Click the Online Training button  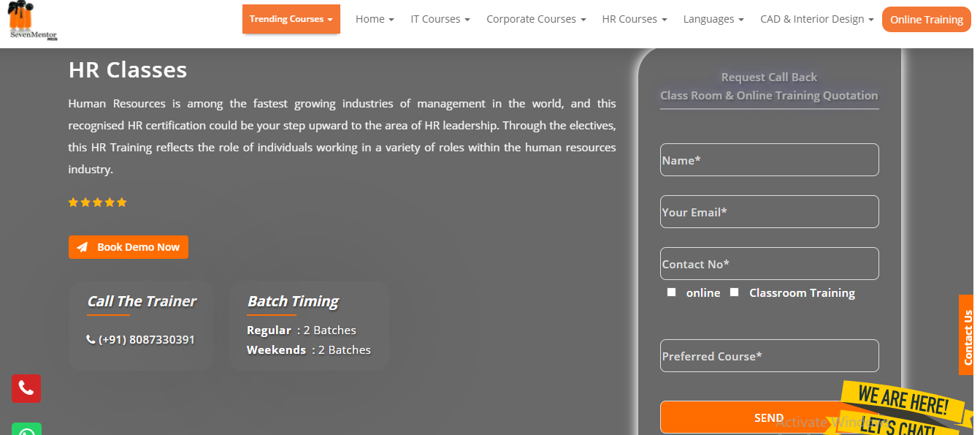coord(926,19)
